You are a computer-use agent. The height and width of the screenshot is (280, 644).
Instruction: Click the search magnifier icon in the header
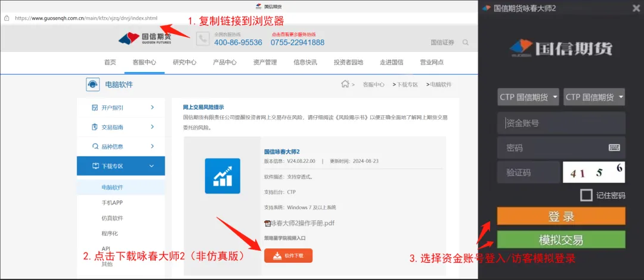click(x=465, y=42)
